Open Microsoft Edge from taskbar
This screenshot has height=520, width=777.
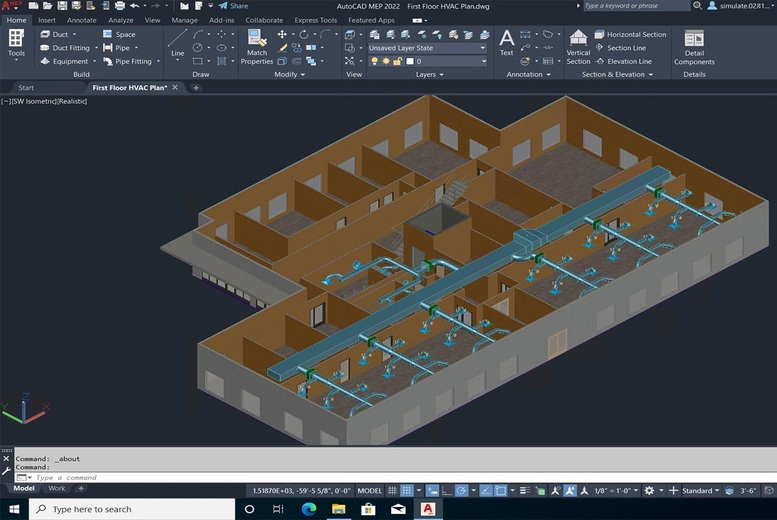309,509
